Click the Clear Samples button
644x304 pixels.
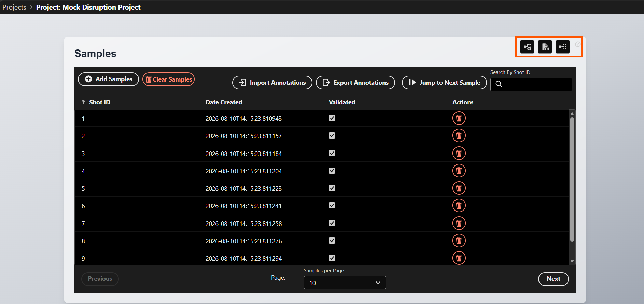click(x=168, y=79)
